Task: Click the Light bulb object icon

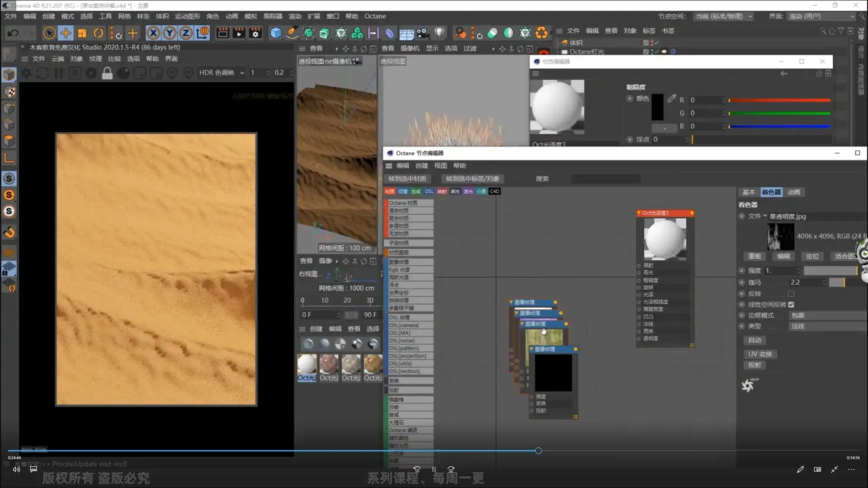Action: click(x=439, y=33)
